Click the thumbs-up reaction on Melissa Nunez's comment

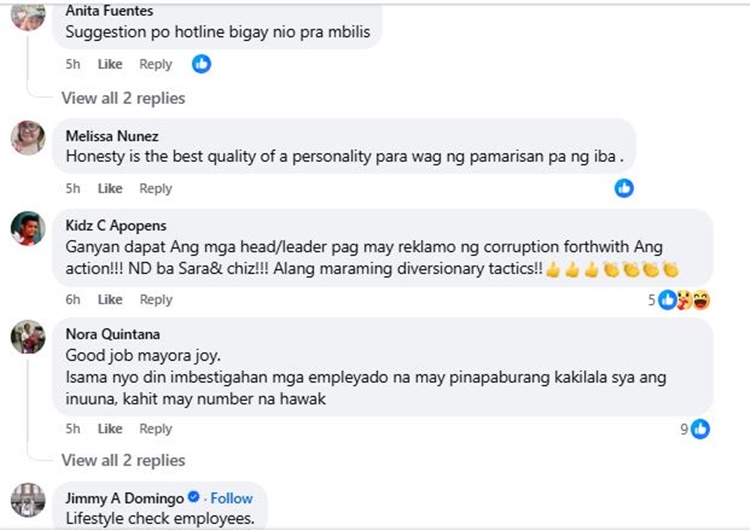point(624,188)
